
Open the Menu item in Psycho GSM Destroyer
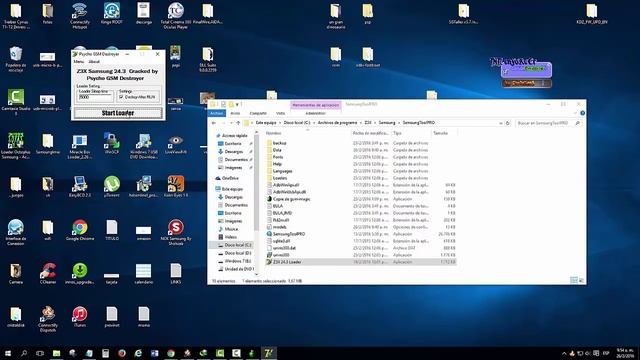[78, 62]
